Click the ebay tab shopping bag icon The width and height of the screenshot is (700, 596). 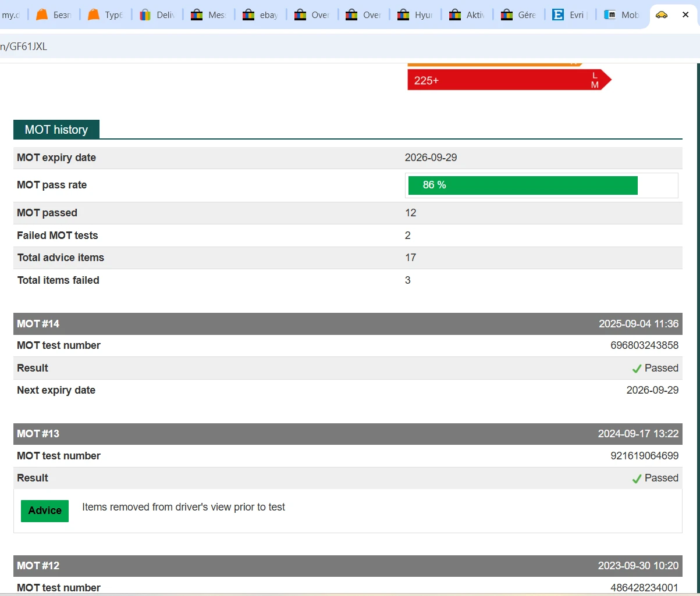click(248, 15)
